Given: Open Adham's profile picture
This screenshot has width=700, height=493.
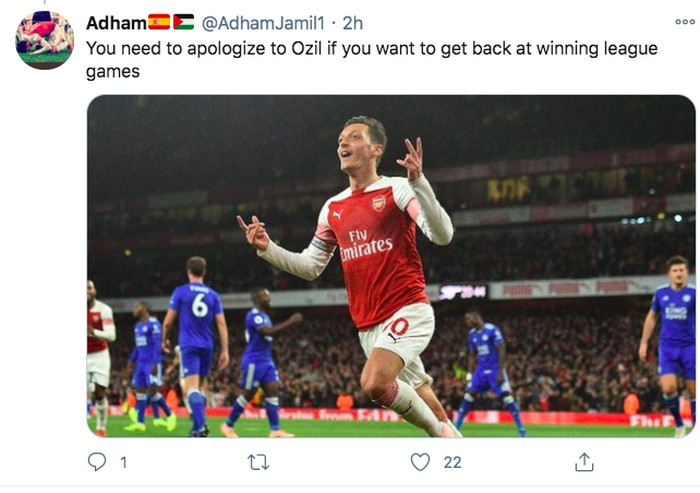Looking at the screenshot, I should (44, 40).
